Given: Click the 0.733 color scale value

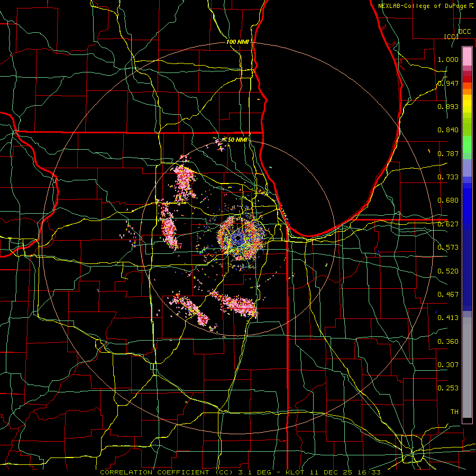Looking at the screenshot, I should (x=448, y=177).
